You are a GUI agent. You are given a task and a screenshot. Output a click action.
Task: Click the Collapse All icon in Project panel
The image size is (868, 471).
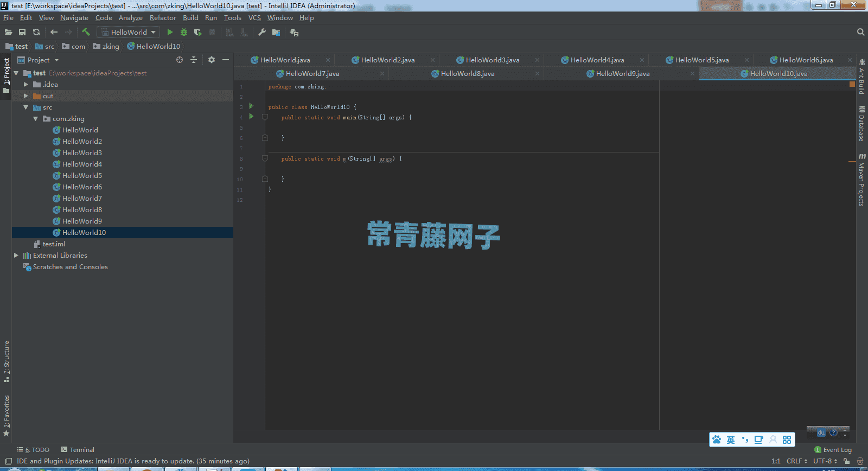(x=194, y=60)
